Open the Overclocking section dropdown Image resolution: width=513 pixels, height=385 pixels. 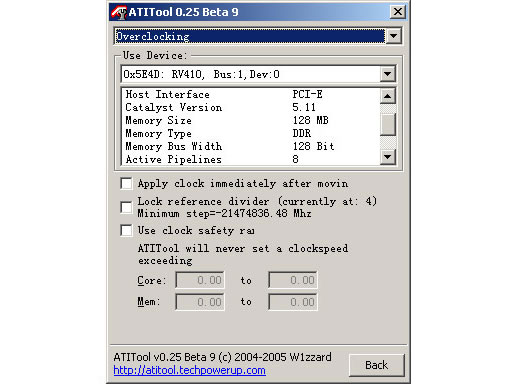pyautogui.click(x=394, y=36)
